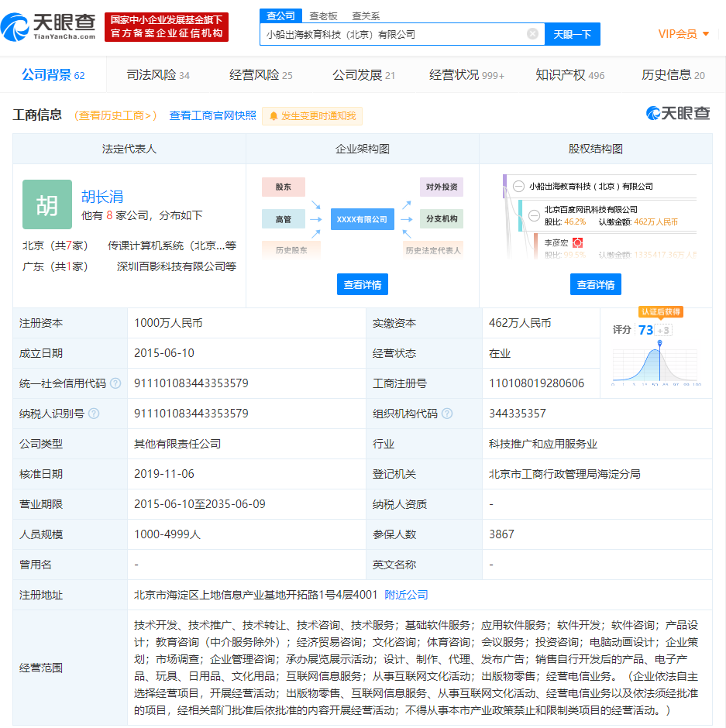The image size is (726, 728).
Task: Click the score value 73
Action: pos(645,330)
